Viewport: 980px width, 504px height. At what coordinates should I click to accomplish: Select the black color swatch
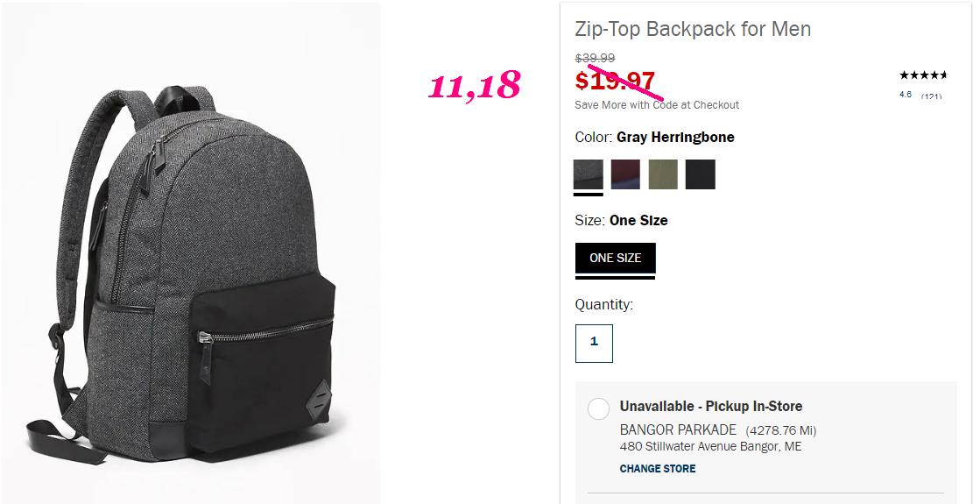(x=700, y=174)
